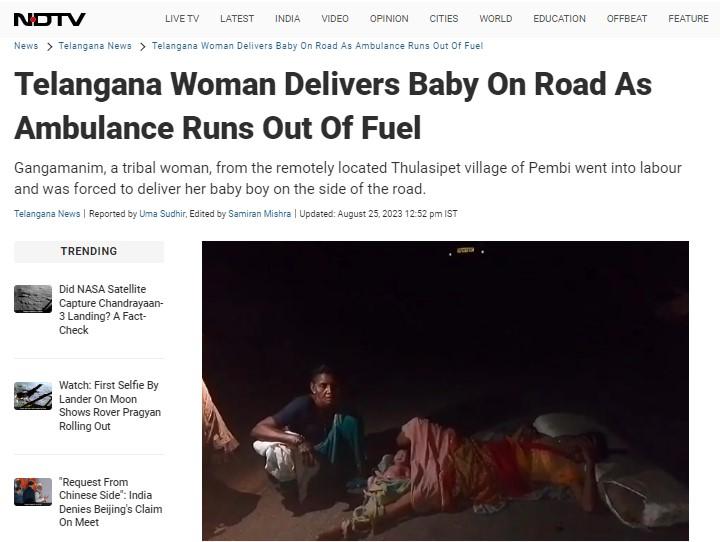Open the OPINION section
This screenshot has height=542, width=720.
pos(389,19)
